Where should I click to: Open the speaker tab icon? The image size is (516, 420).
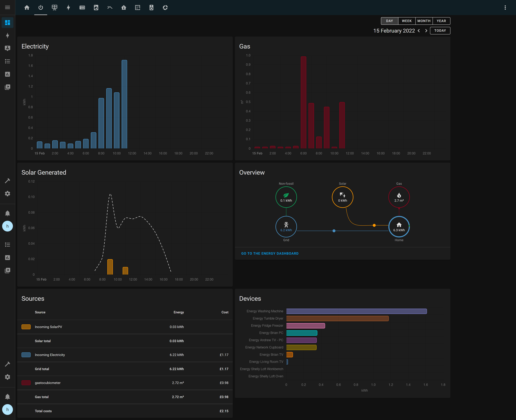[x=151, y=8]
